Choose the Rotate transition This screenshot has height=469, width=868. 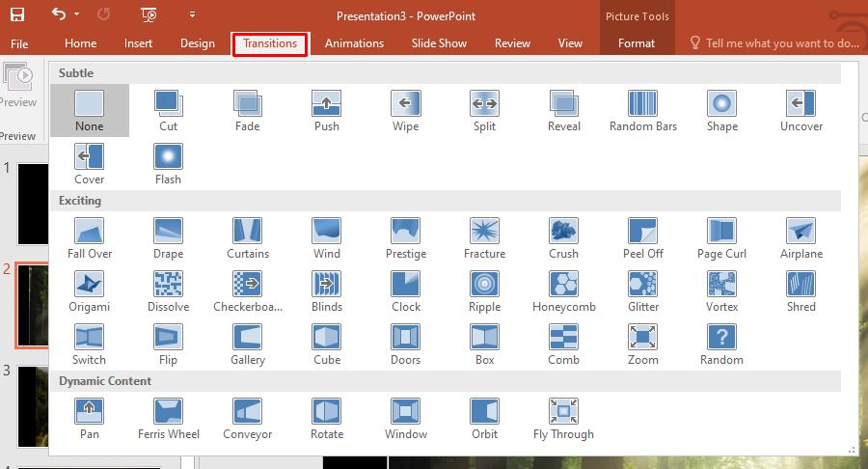click(327, 419)
